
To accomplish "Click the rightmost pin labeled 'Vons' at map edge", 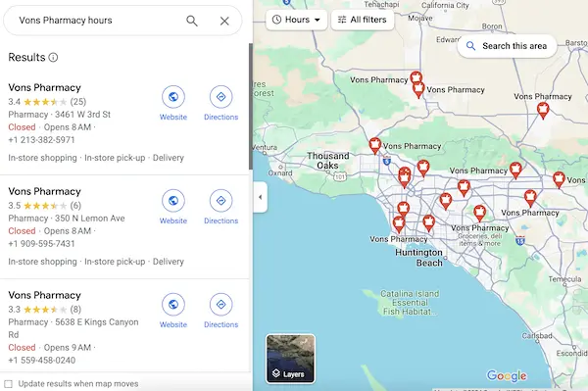I will click(x=559, y=180).
